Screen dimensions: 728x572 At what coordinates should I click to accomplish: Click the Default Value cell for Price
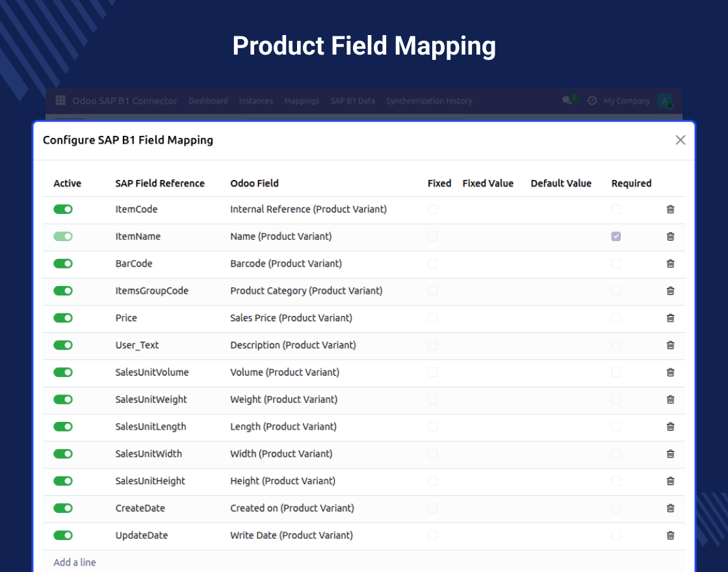tap(565, 318)
